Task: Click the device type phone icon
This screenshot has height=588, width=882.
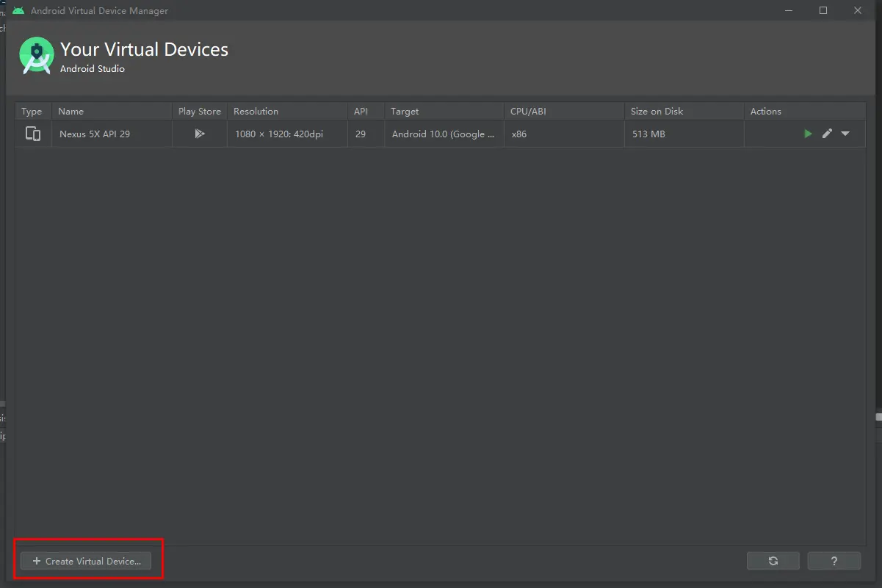Action: pos(33,134)
